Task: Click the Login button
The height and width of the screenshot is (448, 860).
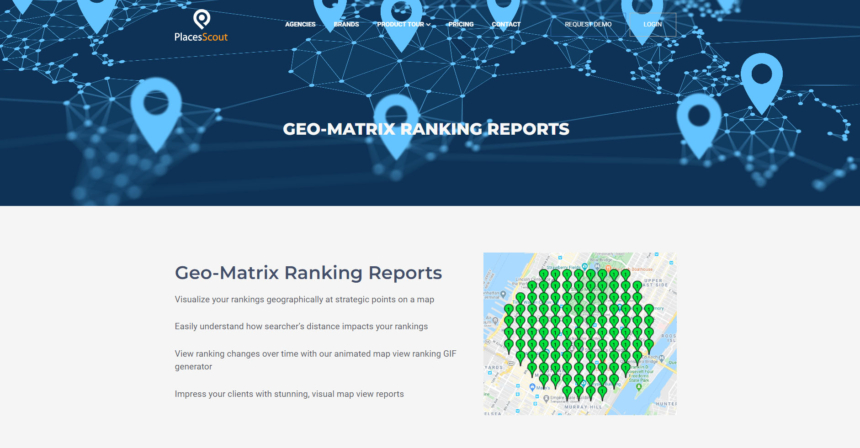Action: (x=653, y=24)
